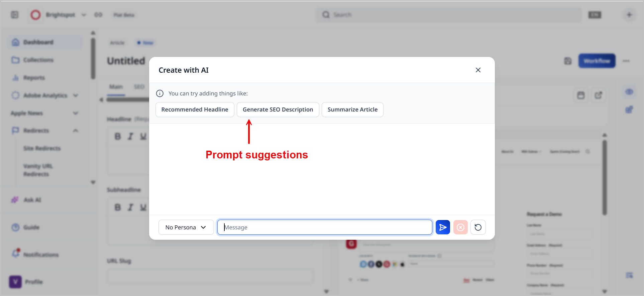Click the Ask AI sparkle icon
Viewport: 644px width, 296px height.
point(15,200)
